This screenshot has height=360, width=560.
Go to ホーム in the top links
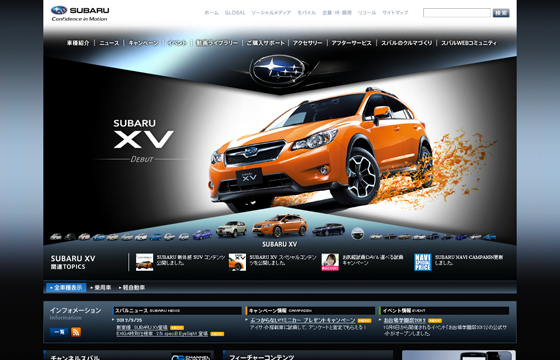(x=211, y=12)
